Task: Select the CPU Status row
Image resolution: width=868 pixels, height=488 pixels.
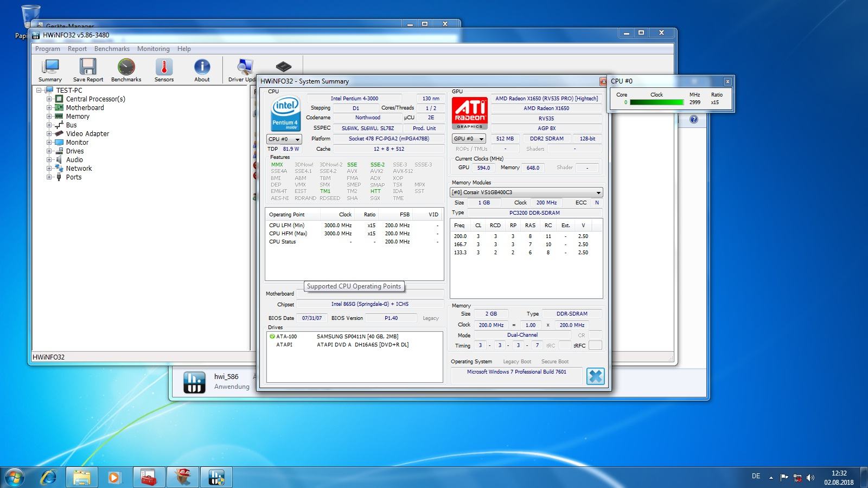Action: pyautogui.click(x=354, y=242)
